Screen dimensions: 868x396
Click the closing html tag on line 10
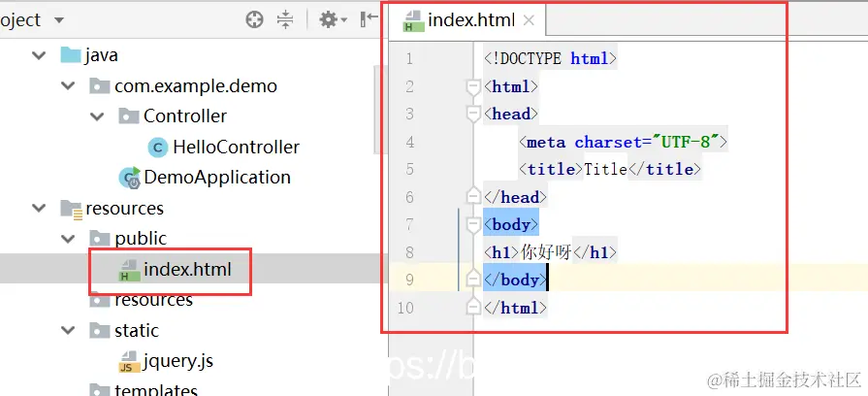click(515, 308)
